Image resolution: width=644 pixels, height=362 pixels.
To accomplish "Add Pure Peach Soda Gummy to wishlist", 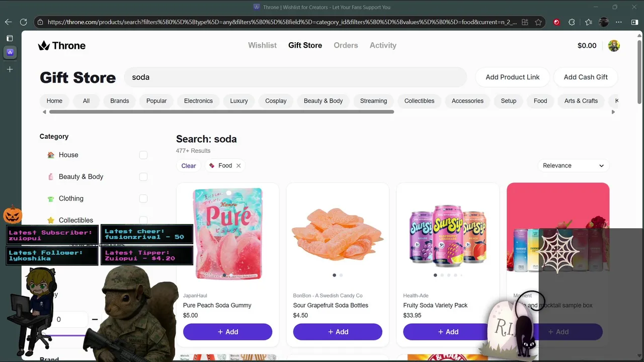I will (x=227, y=332).
